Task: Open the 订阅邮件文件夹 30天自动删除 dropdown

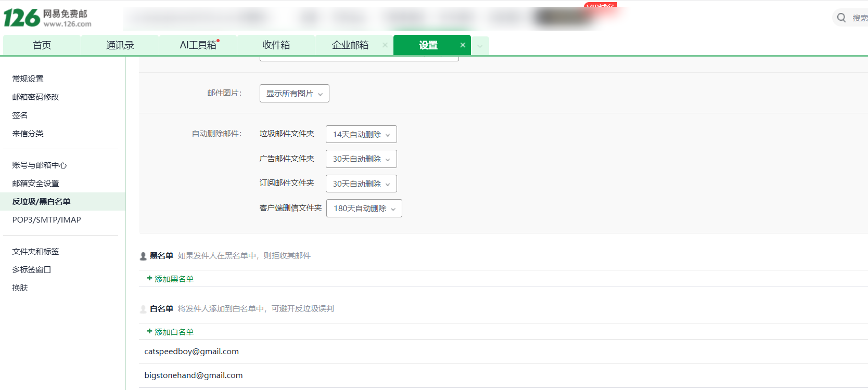Action: click(361, 184)
